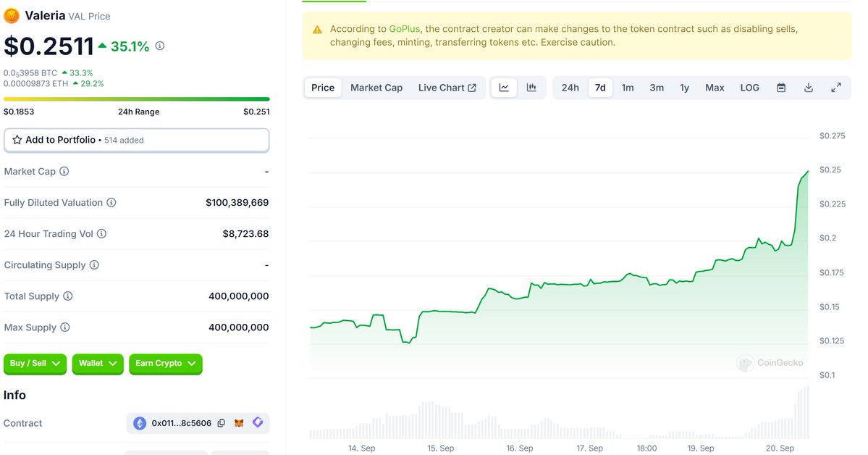
Task: Click the $100,389,669 valuation value
Action: pos(237,203)
